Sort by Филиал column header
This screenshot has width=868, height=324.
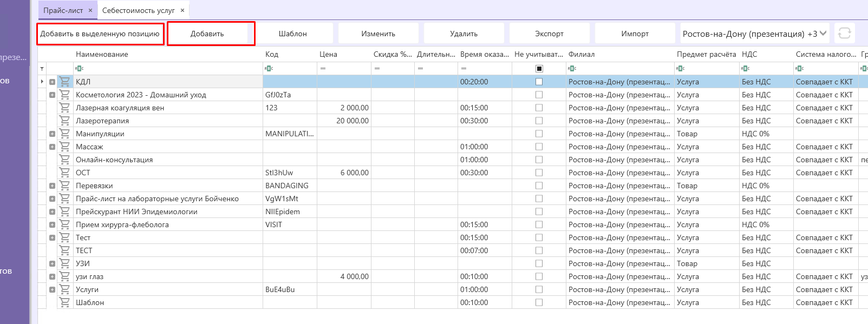(620, 54)
